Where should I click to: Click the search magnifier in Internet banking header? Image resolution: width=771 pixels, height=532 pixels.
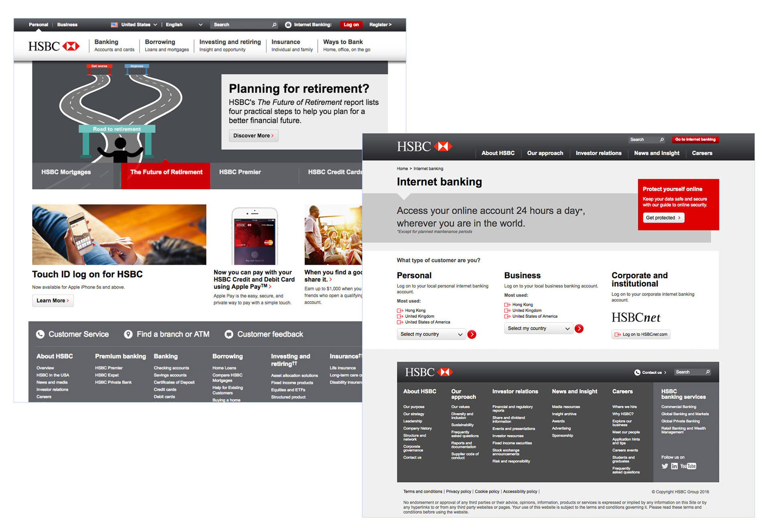(x=662, y=140)
